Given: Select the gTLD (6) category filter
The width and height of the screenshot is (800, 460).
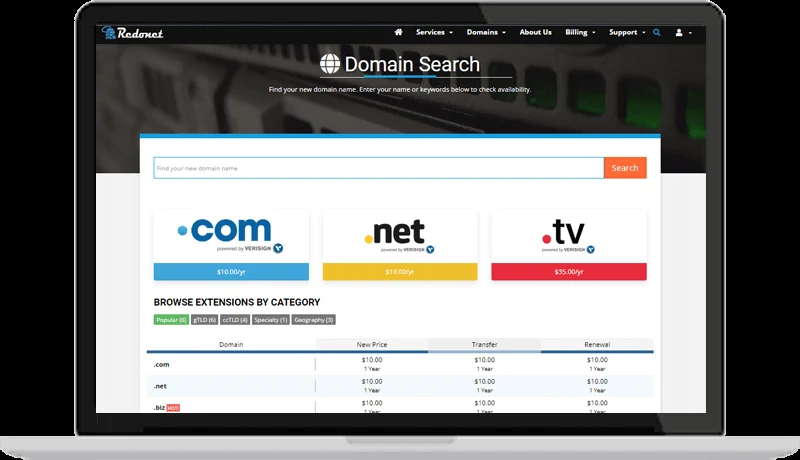Looking at the screenshot, I should point(204,320).
